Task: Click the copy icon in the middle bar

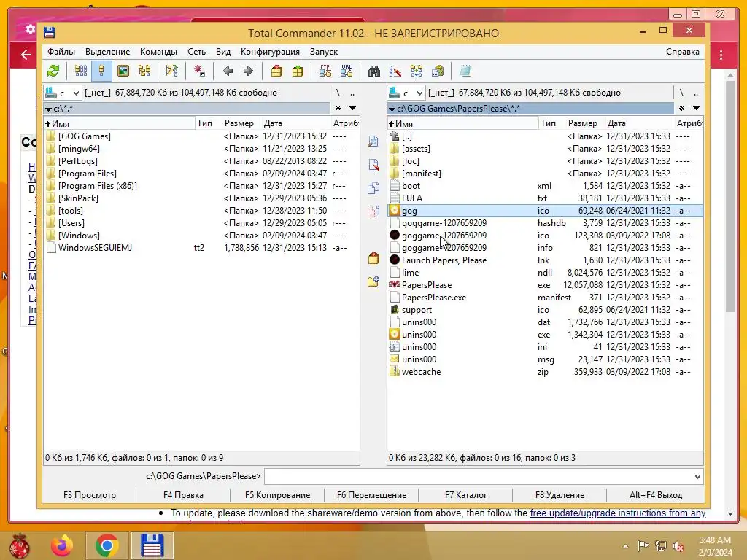Action: pos(373,188)
